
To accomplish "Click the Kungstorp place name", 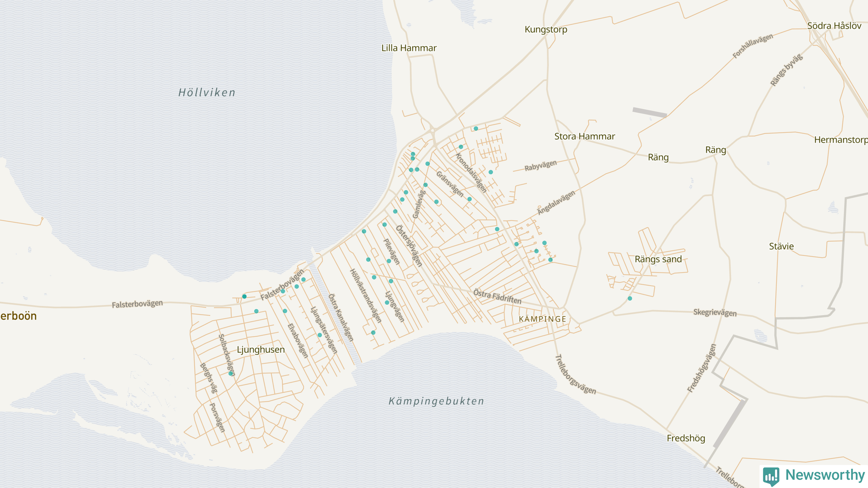I will (x=546, y=29).
